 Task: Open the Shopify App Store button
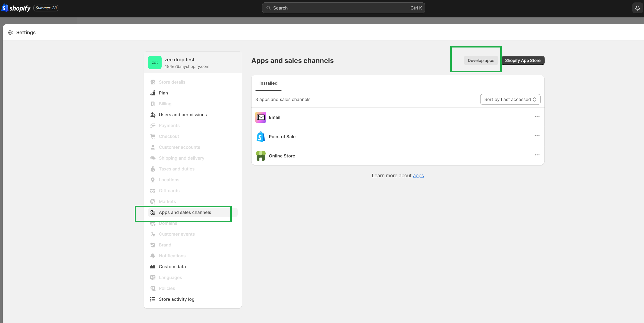point(523,61)
